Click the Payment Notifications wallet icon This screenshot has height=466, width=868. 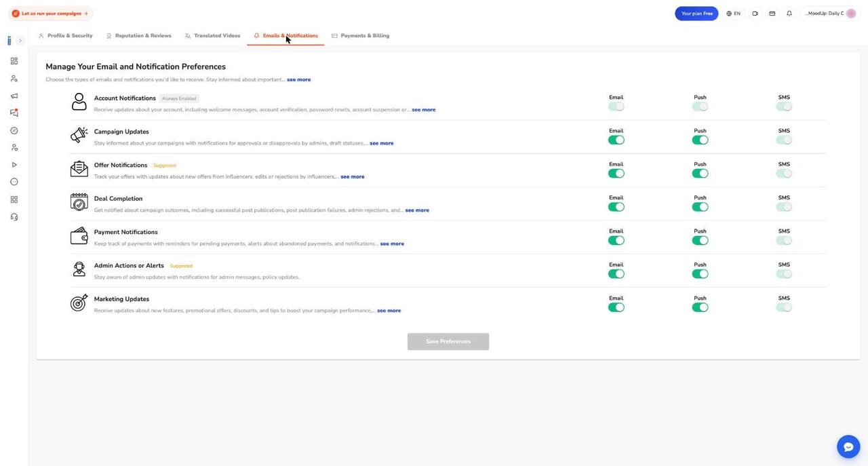point(79,235)
